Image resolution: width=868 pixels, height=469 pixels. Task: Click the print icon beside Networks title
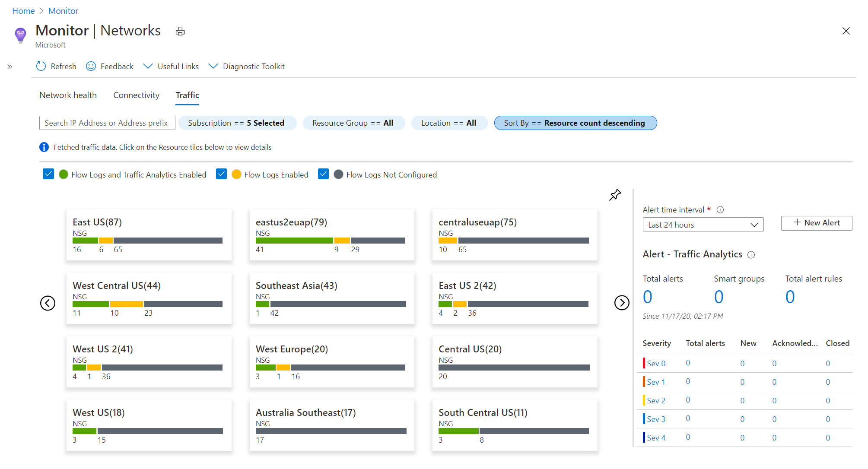coord(180,31)
